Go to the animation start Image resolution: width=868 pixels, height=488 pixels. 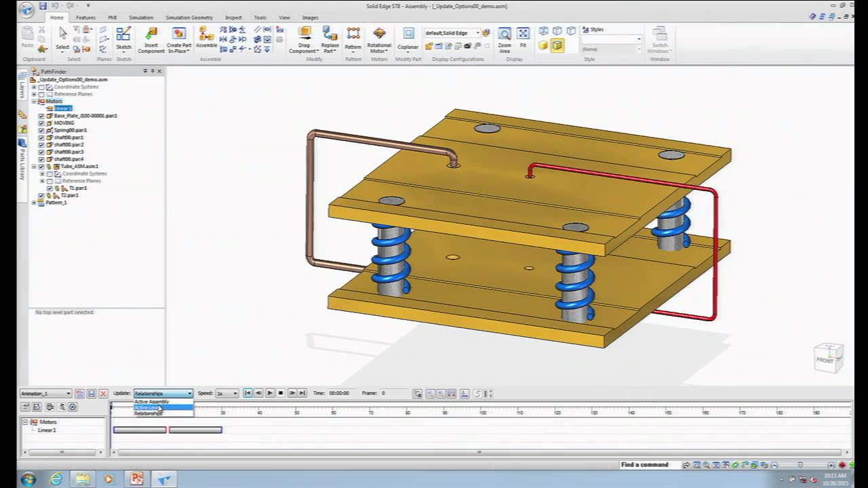tap(248, 393)
